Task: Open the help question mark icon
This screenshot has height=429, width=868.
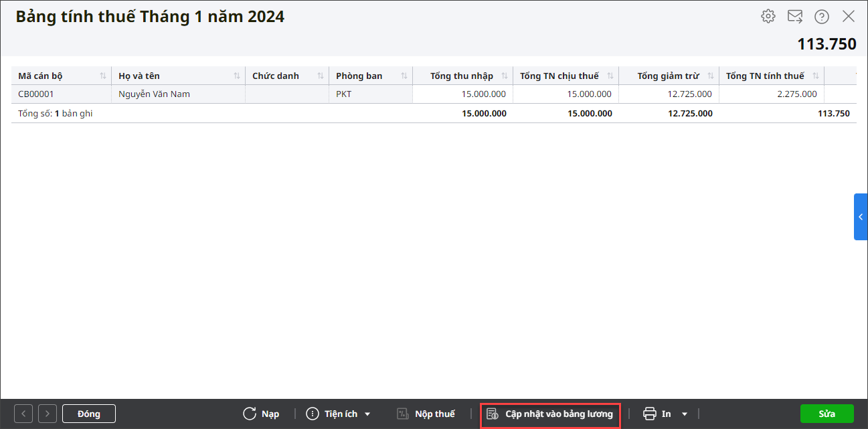Action: pyautogui.click(x=822, y=17)
